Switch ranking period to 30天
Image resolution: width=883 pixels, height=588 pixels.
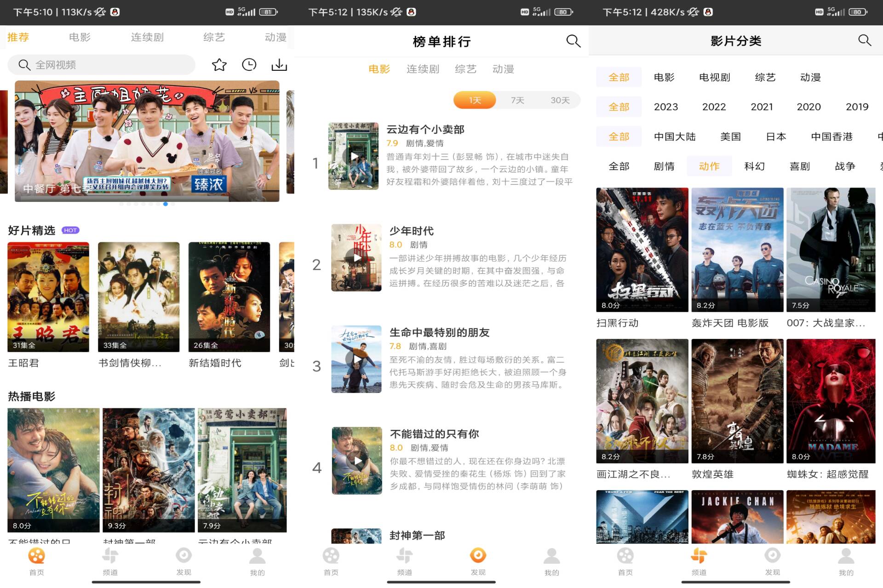(560, 100)
